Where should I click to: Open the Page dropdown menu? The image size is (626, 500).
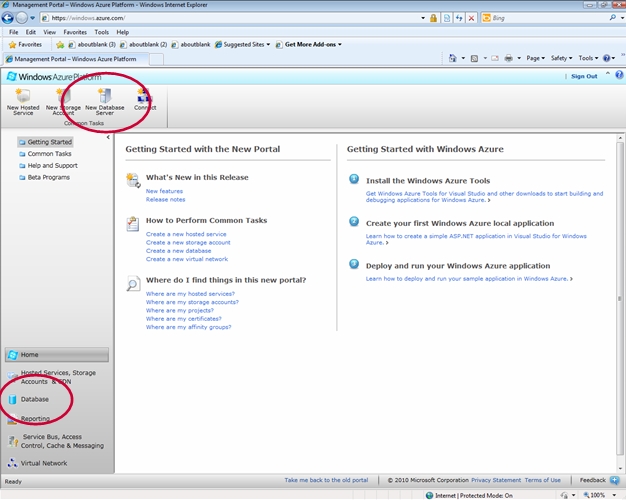pos(535,58)
